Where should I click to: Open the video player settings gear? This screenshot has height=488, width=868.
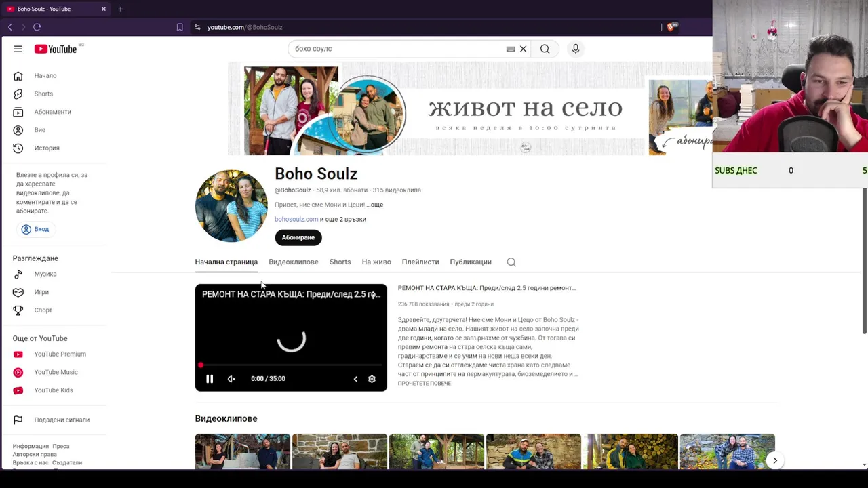point(372,379)
